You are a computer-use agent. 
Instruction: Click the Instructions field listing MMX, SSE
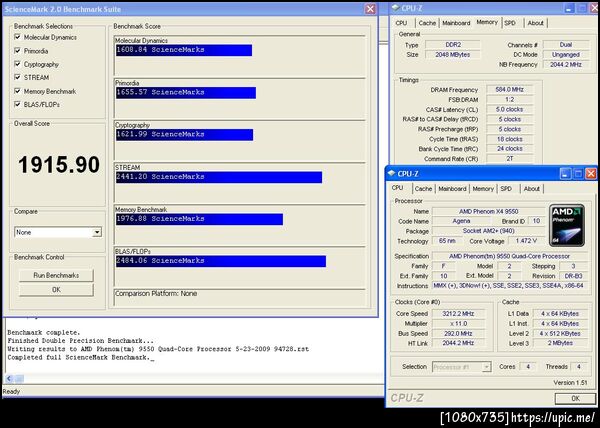pyautogui.click(x=510, y=286)
